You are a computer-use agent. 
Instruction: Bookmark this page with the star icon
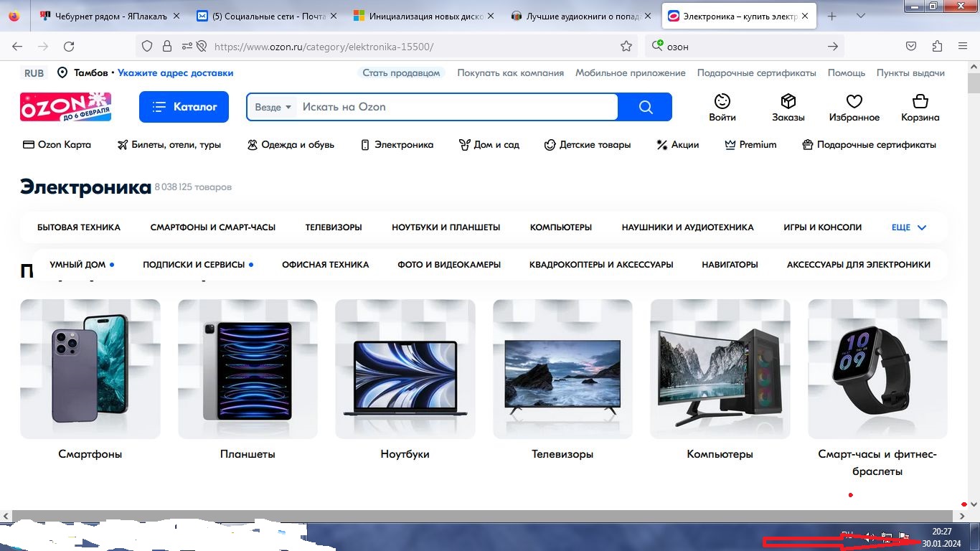point(626,46)
